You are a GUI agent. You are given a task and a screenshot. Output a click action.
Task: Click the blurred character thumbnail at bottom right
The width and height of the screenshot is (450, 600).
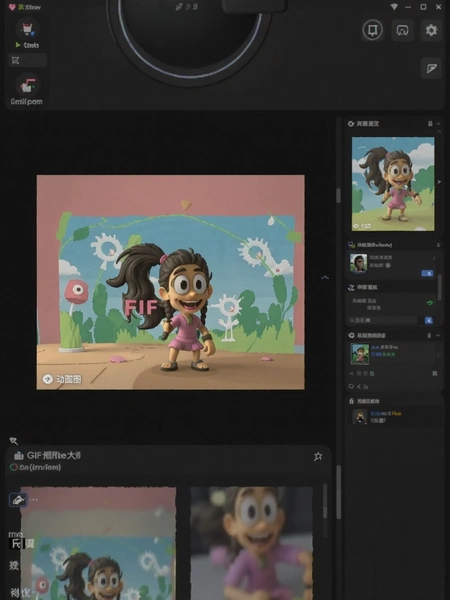[252, 543]
